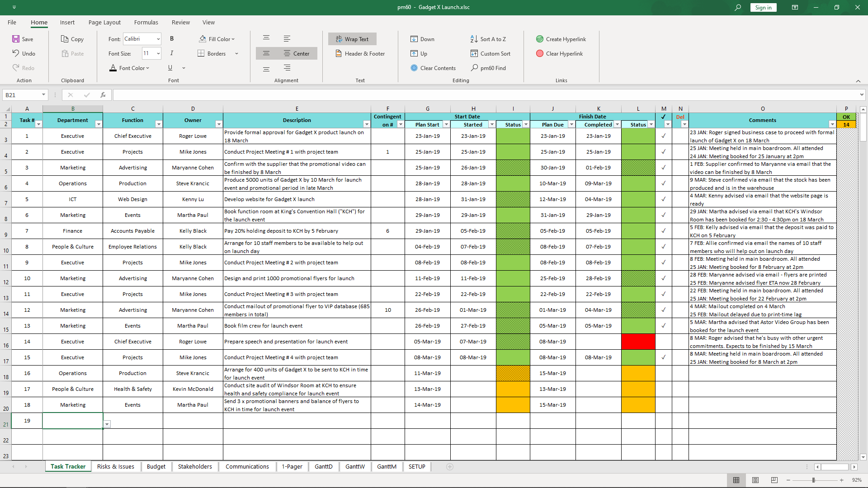Screen dimensions: 868x488
Task: Click the Save icon in ribbon
Action: [16, 39]
